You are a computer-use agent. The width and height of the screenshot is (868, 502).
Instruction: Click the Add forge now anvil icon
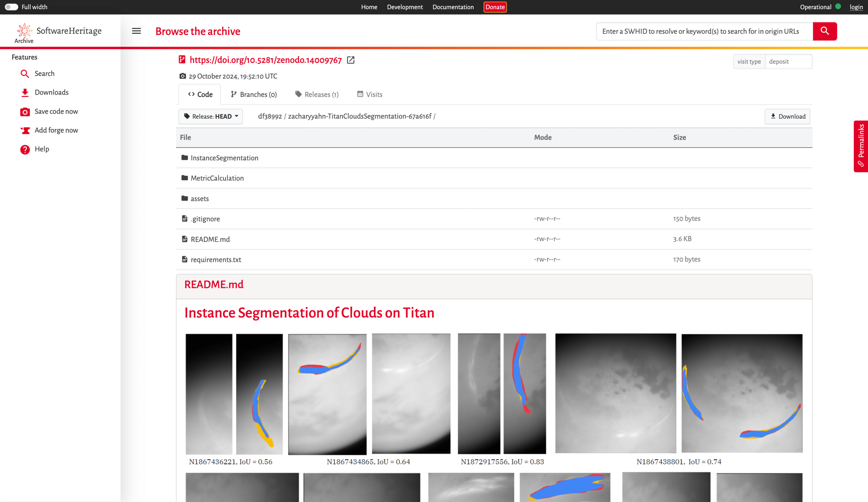tap(25, 131)
